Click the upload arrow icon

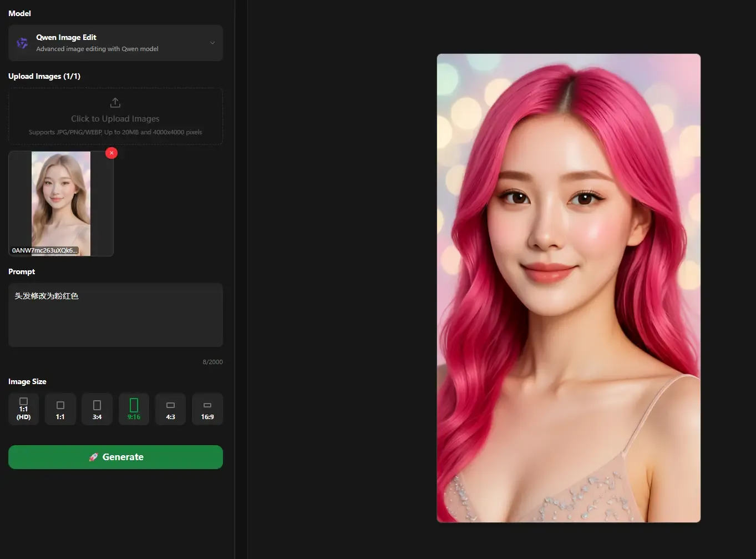(115, 103)
